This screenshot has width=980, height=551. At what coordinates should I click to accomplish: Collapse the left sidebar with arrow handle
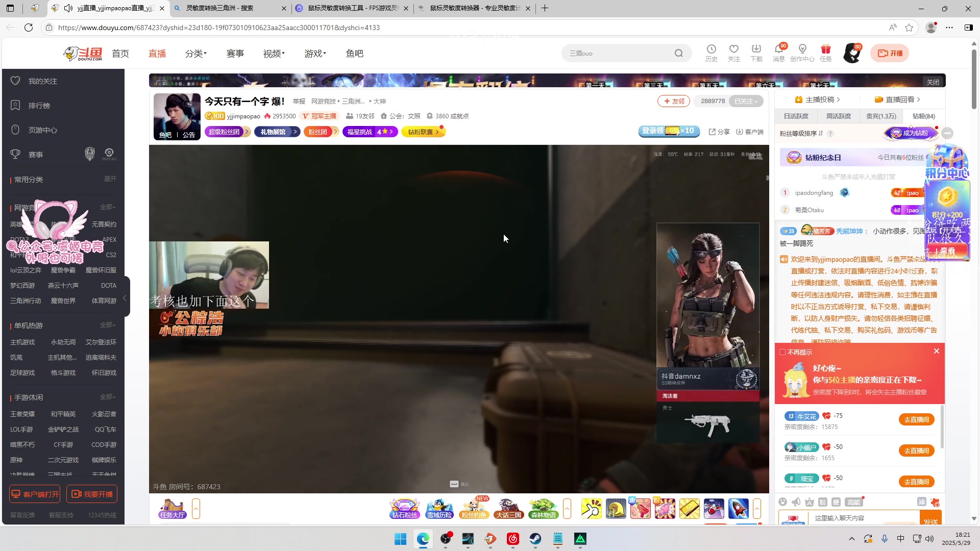tap(125, 297)
